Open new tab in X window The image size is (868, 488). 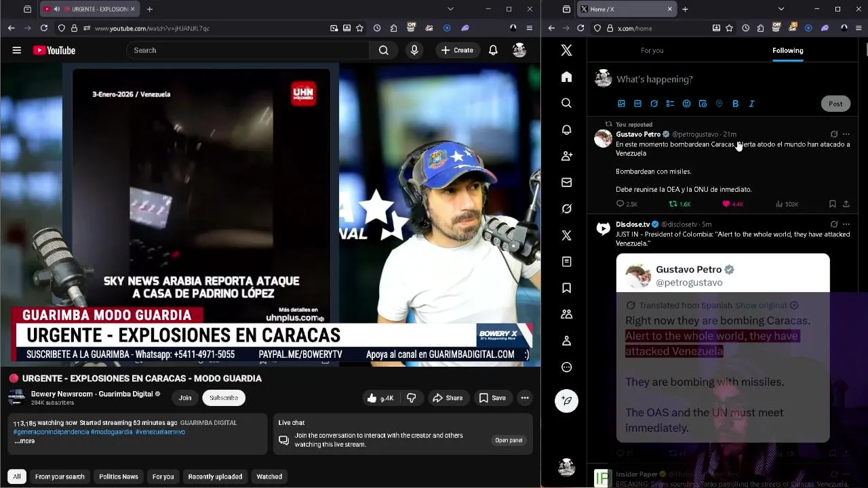[x=685, y=9]
